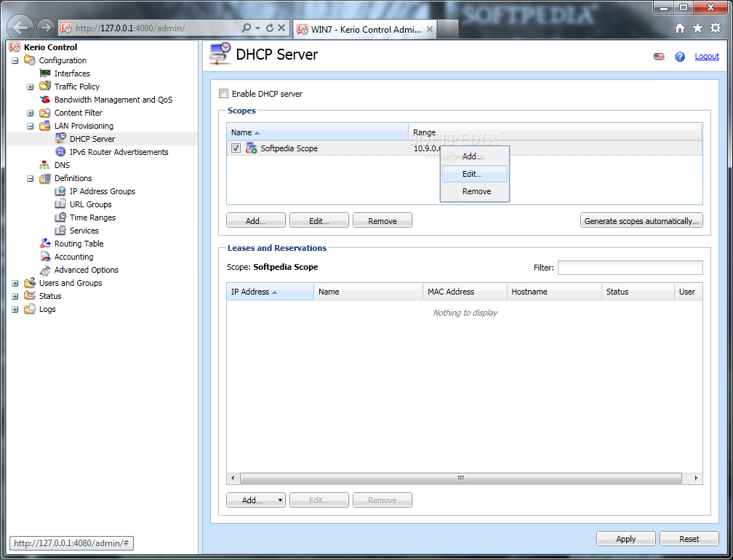Sort by the IP Address column header
The image size is (733, 560).
click(271, 292)
